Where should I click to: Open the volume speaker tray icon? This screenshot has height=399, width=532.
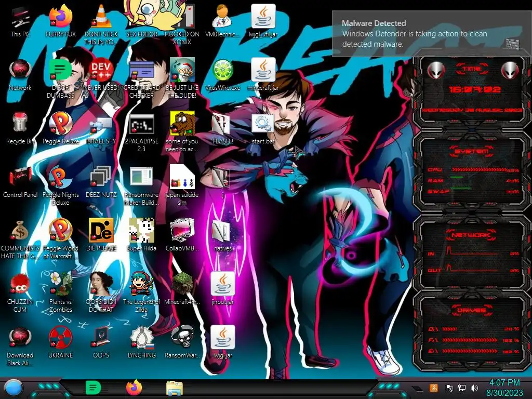pos(474,388)
